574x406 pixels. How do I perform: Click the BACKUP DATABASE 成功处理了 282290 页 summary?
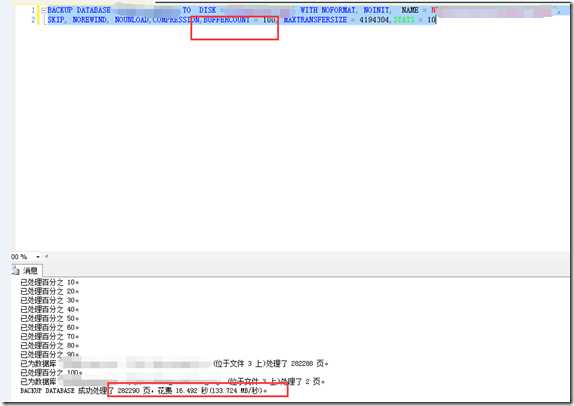point(85,391)
